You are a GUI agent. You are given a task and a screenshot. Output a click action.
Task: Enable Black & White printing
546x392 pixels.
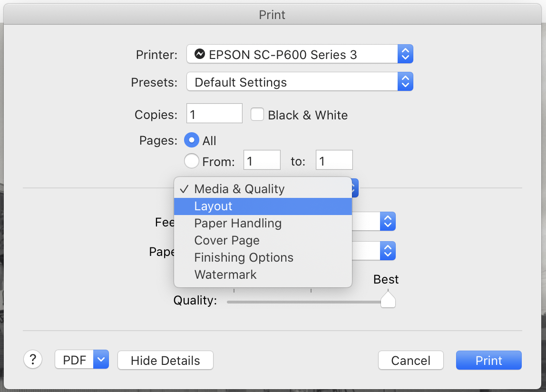tap(257, 114)
